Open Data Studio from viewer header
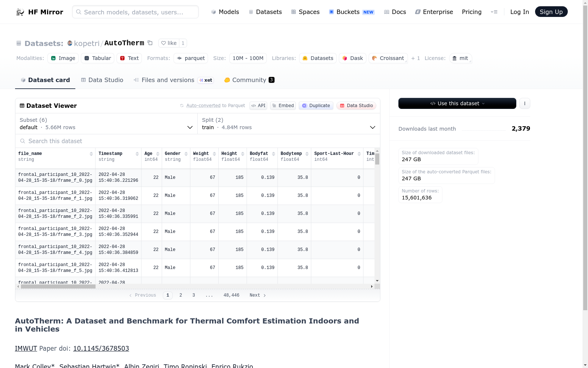The image size is (588, 368). [x=356, y=106]
